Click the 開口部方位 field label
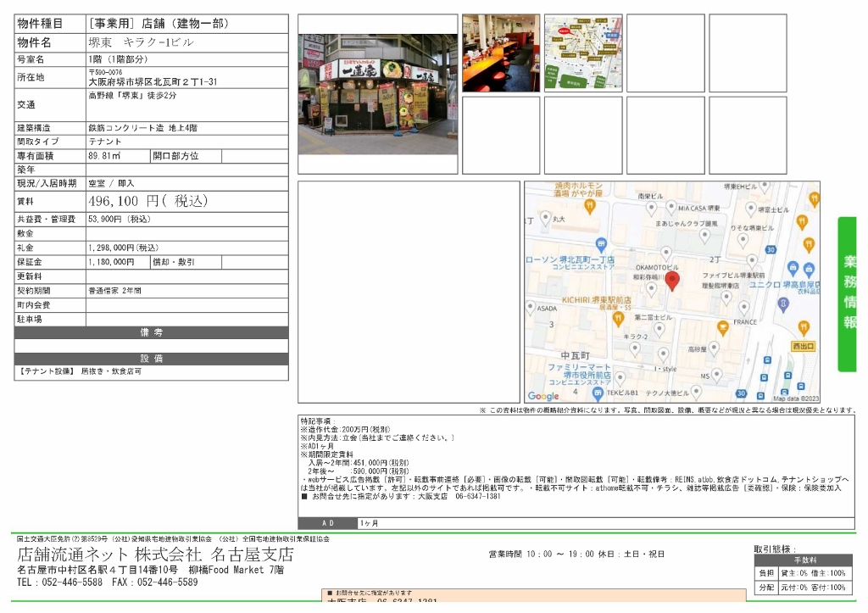 tap(175, 156)
